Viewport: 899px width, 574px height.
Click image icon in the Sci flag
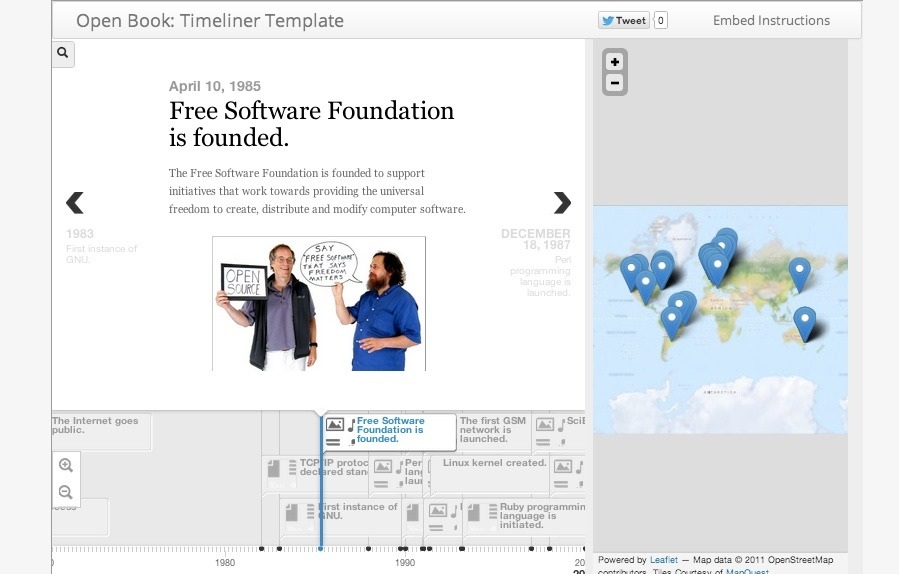(545, 425)
